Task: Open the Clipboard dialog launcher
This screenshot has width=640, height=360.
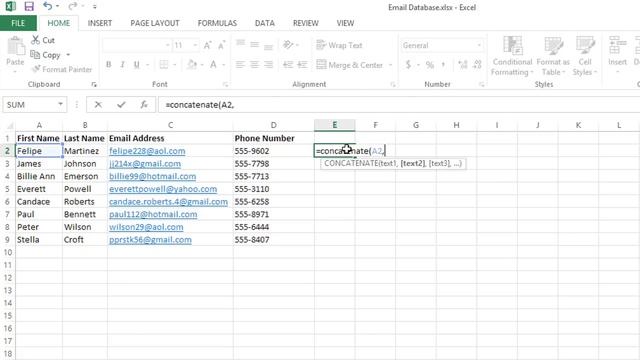Action: (x=94, y=84)
